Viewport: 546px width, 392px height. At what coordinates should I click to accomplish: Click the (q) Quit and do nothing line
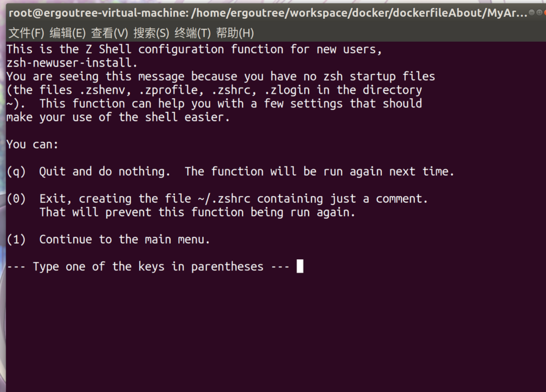230,172
